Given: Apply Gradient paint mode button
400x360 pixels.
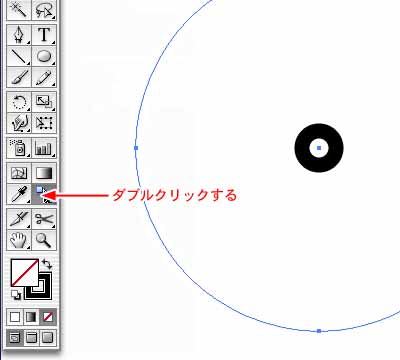Looking at the screenshot, I should coord(31,317).
